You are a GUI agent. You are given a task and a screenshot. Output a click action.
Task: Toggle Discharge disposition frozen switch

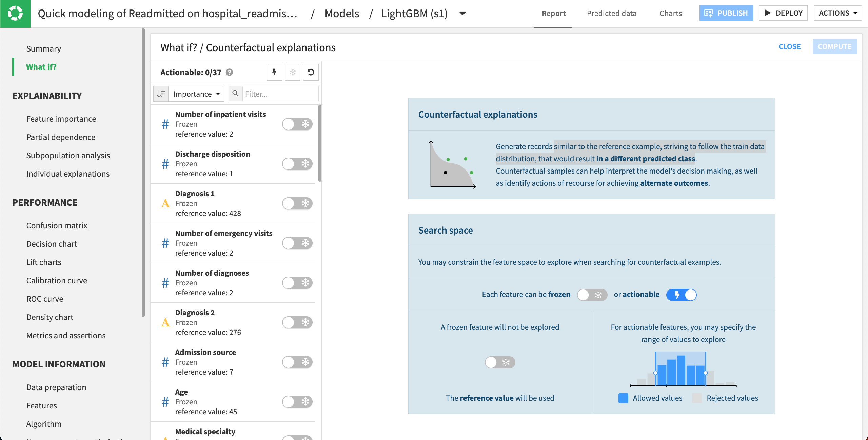coord(297,164)
